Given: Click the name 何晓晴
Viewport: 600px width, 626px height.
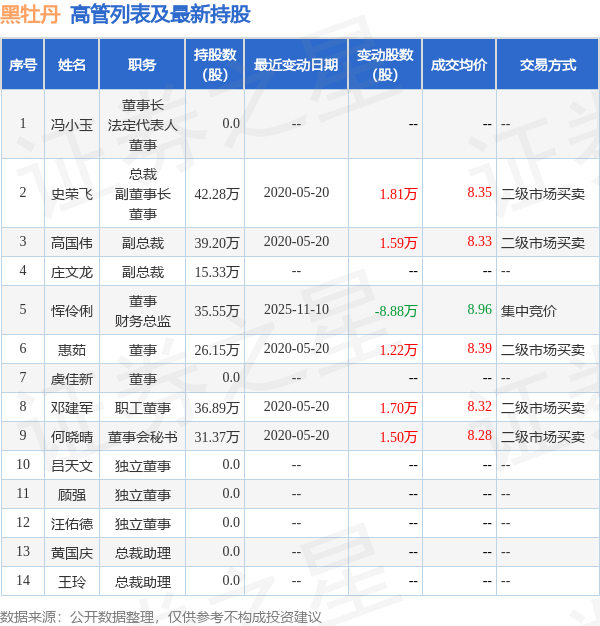Looking at the screenshot, I should (72, 436).
